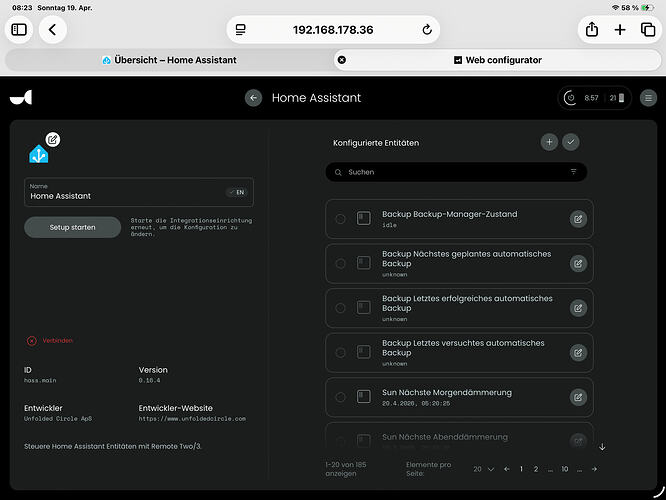Open the hamburger menu in the top right
The width and height of the screenshot is (666, 500).
tap(648, 98)
